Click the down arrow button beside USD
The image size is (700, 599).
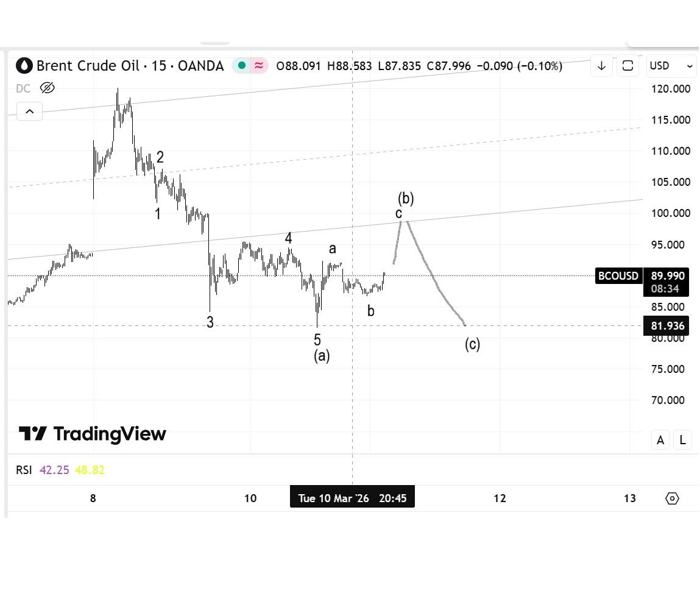click(x=601, y=66)
